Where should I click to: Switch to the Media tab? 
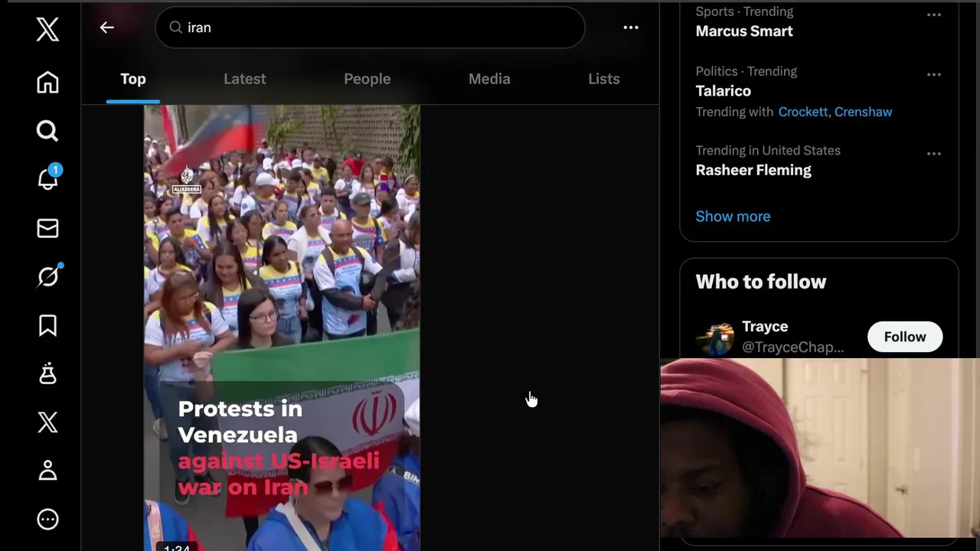point(489,79)
